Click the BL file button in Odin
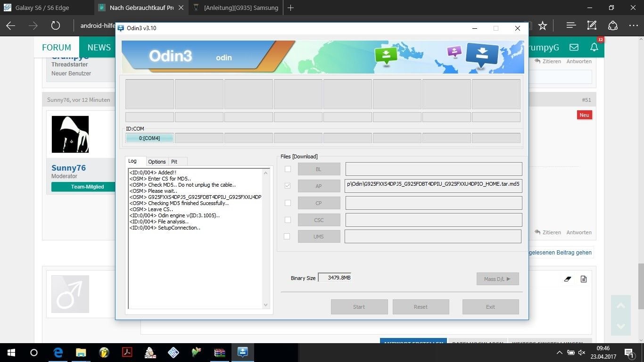644x362 pixels. (x=319, y=169)
